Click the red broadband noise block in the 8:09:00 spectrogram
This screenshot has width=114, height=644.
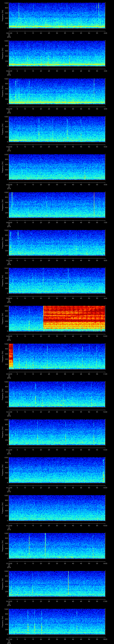pyautogui.click(x=74, y=318)
